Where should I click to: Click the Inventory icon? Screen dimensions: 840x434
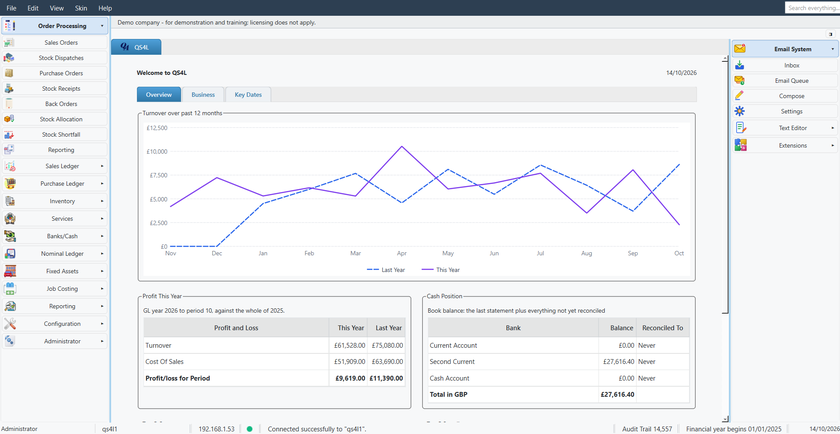(x=10, y=201)
